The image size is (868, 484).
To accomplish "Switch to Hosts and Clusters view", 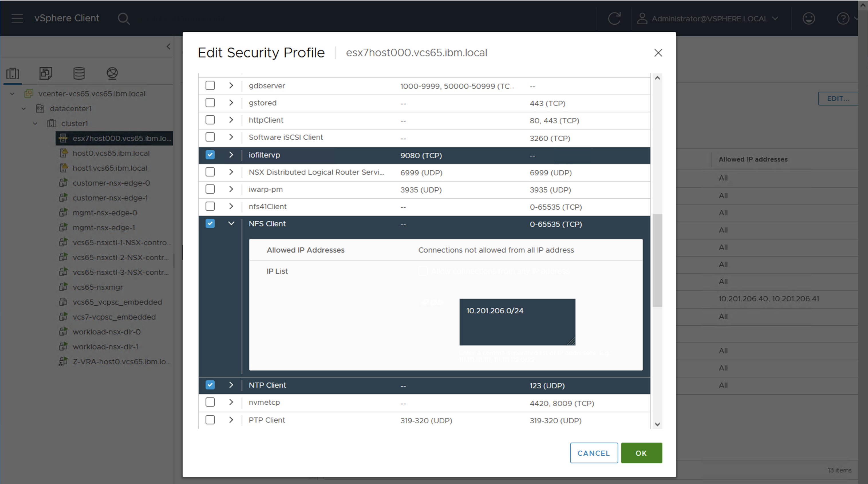I will coord(13,73).
